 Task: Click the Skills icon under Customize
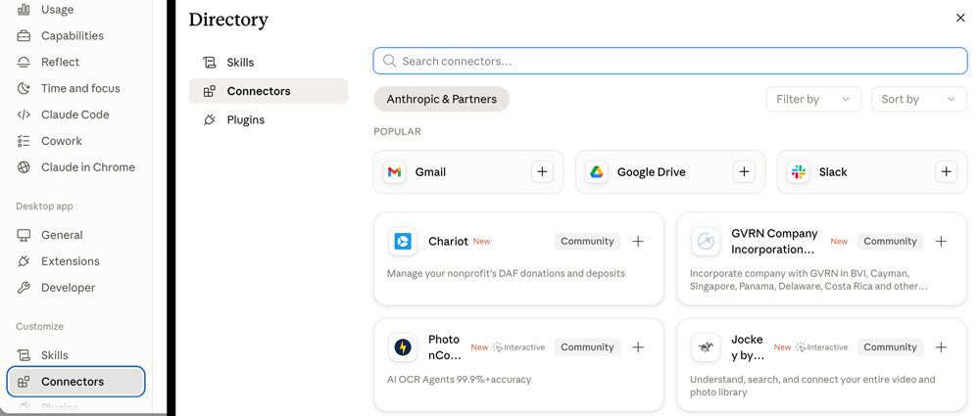coord(24,354)
